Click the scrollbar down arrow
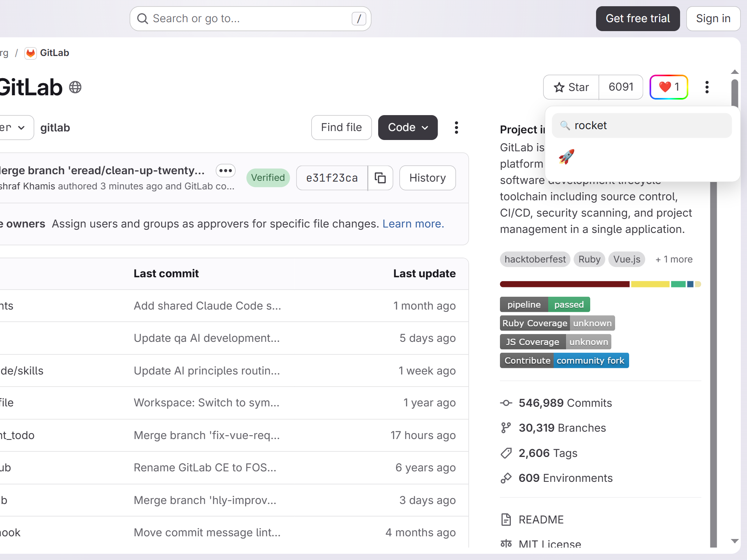The image size is (747, 560). tap(735, 541)
